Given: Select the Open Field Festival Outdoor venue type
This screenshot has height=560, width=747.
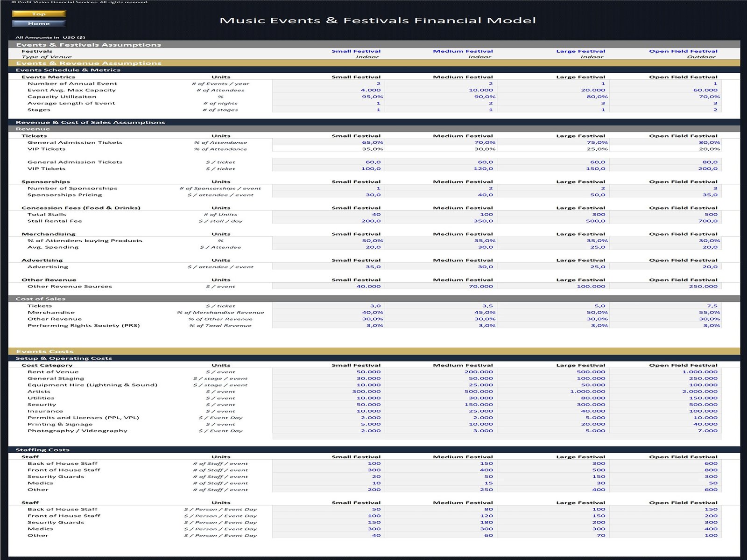Looking at the screenshot, I should [701, 57].
